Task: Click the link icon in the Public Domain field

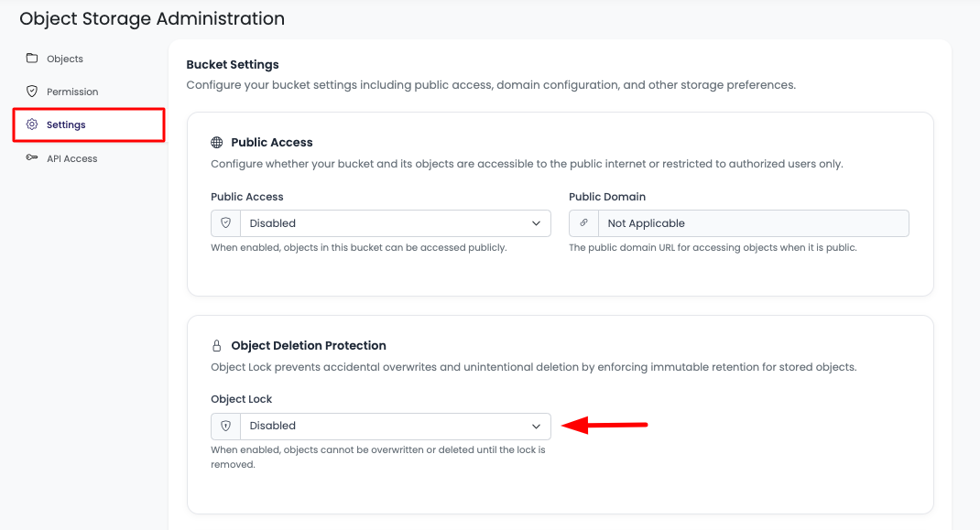Action: click(x=583, y=222)
